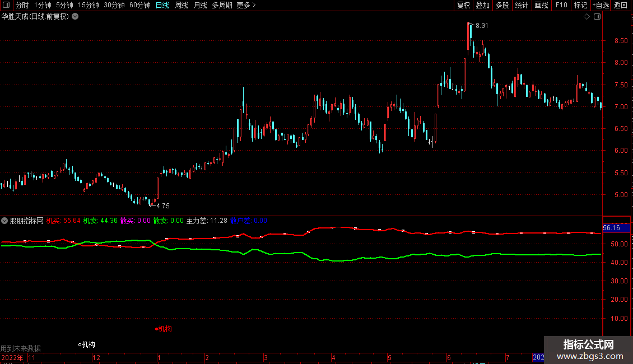633x364 pixels.
Task: Click the 叠加 overlay button
Action: point(482,5)
